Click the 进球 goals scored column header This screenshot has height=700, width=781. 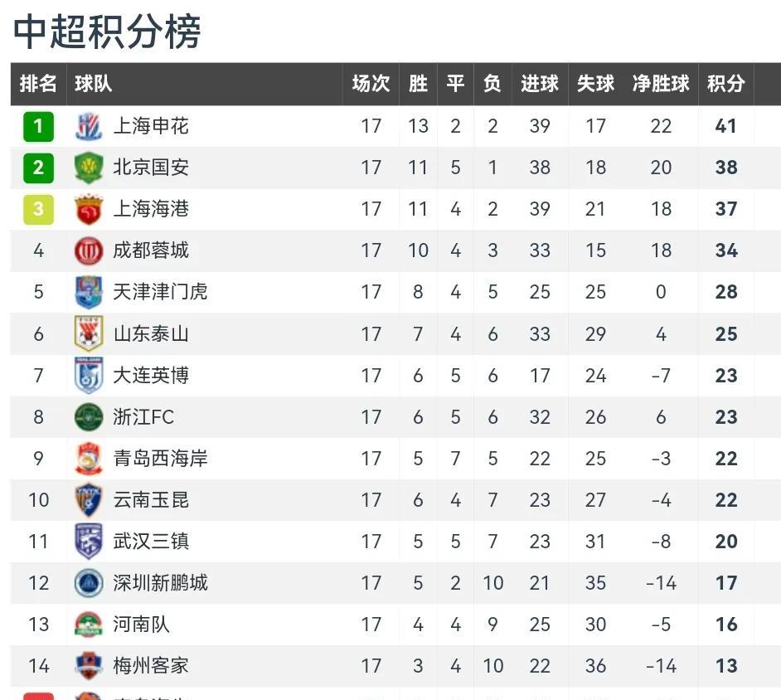540,84
